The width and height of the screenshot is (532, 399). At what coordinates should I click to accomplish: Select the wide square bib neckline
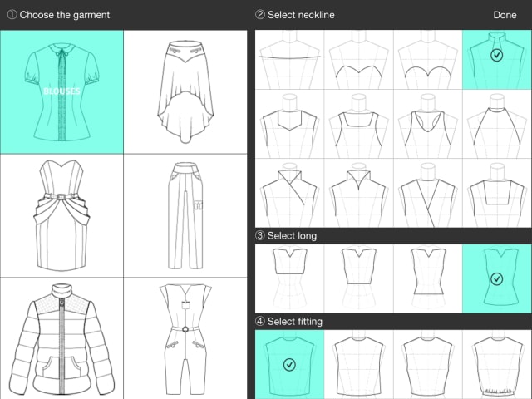(x=497, y=193)
